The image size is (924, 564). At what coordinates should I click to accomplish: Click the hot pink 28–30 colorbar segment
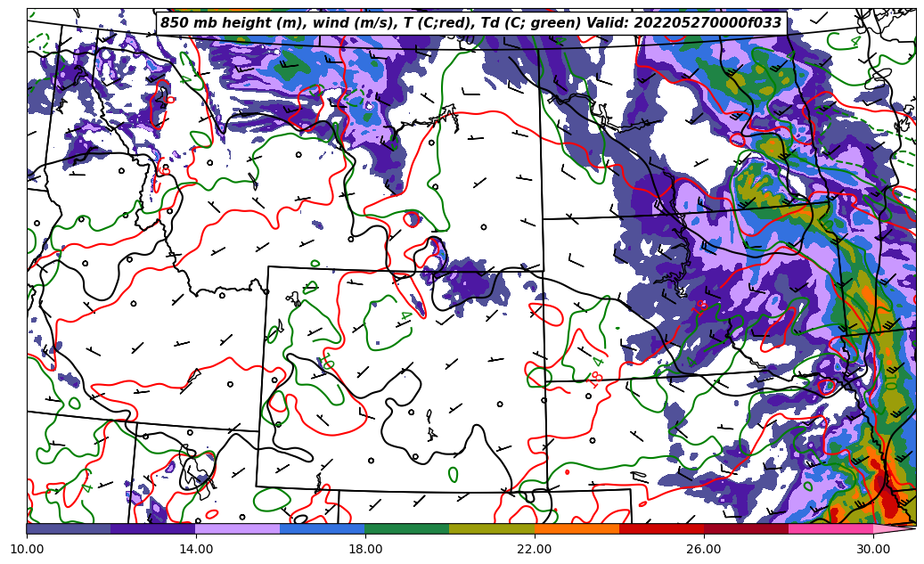point(830,528)
